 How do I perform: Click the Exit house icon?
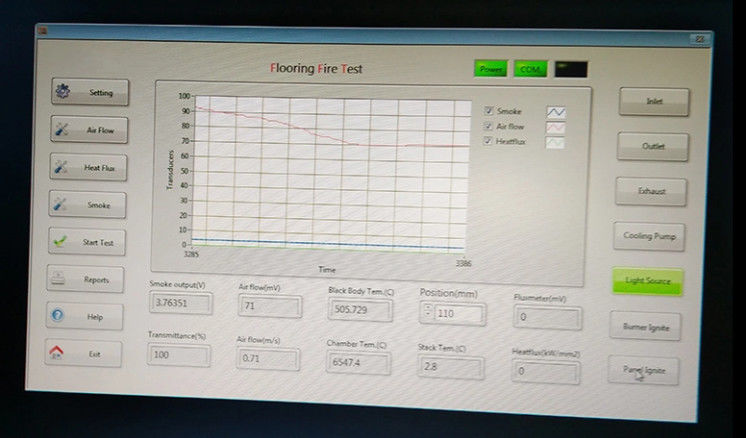pyautogui.click(x=58, y=354)
